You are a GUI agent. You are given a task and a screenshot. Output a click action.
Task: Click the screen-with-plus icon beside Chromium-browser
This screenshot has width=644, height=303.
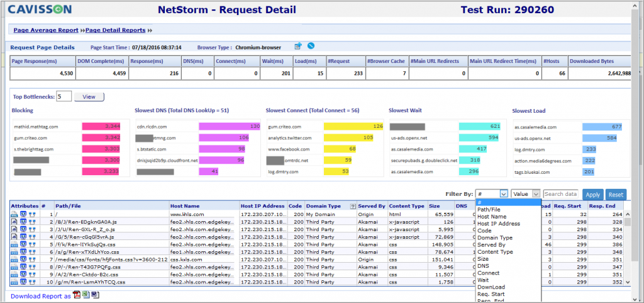298,46
